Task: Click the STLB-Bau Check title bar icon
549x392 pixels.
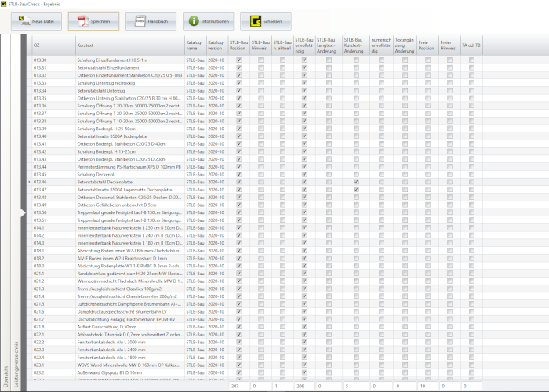Action: (x=3, y=4)
